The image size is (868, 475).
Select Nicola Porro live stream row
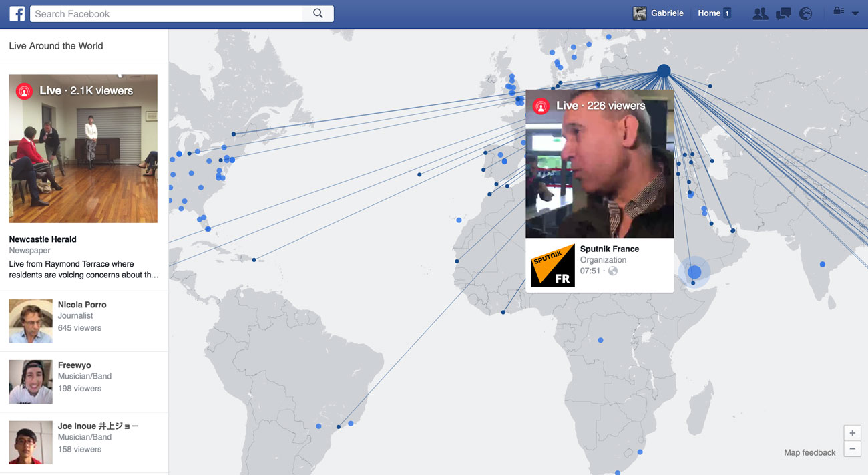click(84, 321)
